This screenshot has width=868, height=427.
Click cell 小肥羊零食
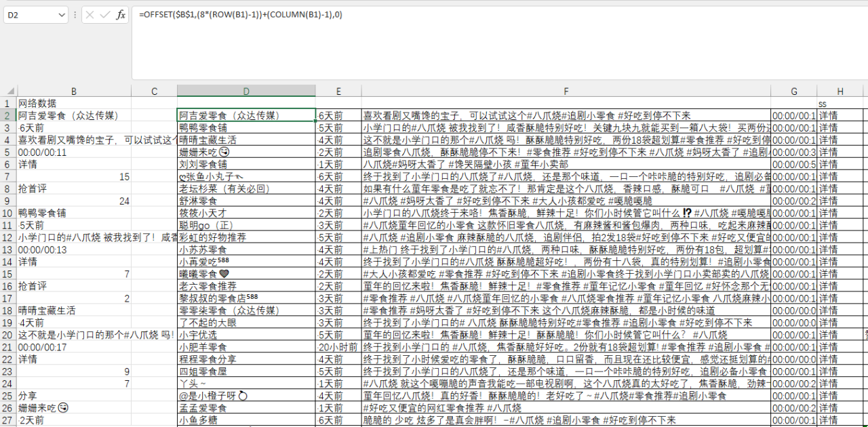click(x=246, y=348)
